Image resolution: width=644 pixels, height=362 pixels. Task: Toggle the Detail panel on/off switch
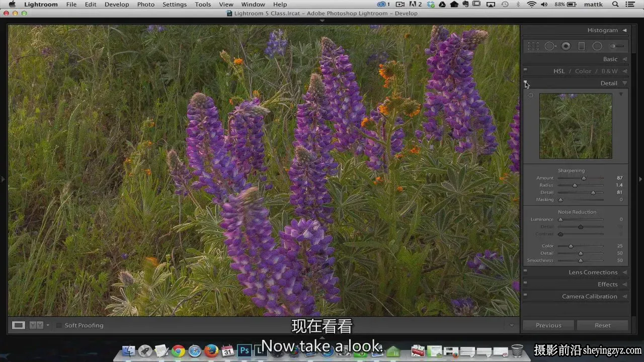coord(525,82)
